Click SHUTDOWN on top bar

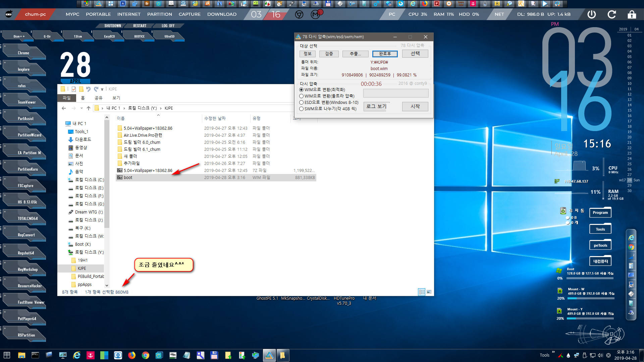(x=113, y=26)
